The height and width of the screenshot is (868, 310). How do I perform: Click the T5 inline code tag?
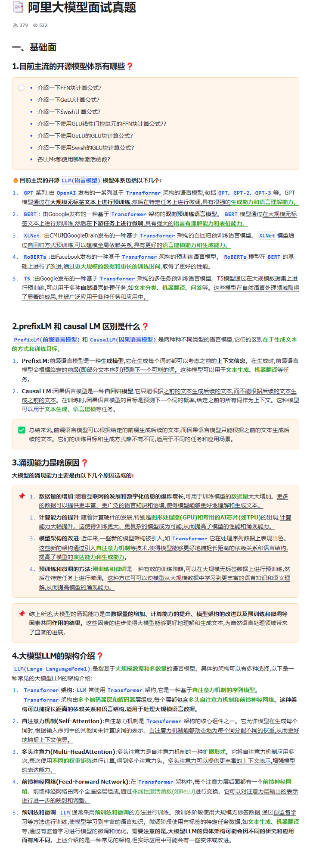(x=27, y=279)
